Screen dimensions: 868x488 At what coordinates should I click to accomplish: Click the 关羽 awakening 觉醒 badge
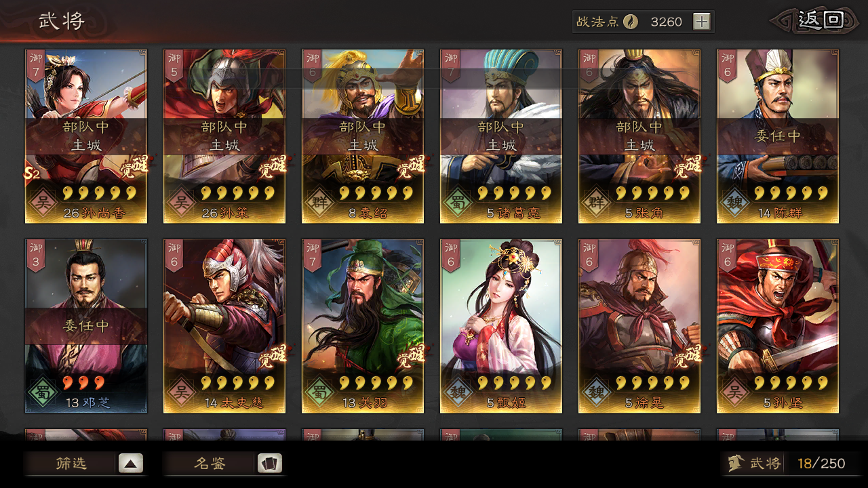pyautogui.click(x=411, y=357)
